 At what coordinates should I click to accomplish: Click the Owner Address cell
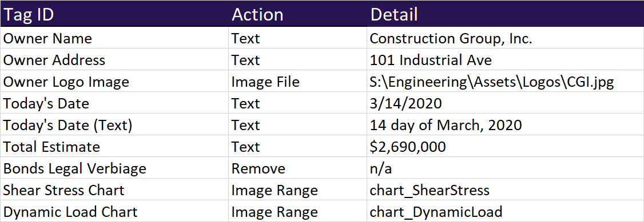pos(114,60)
